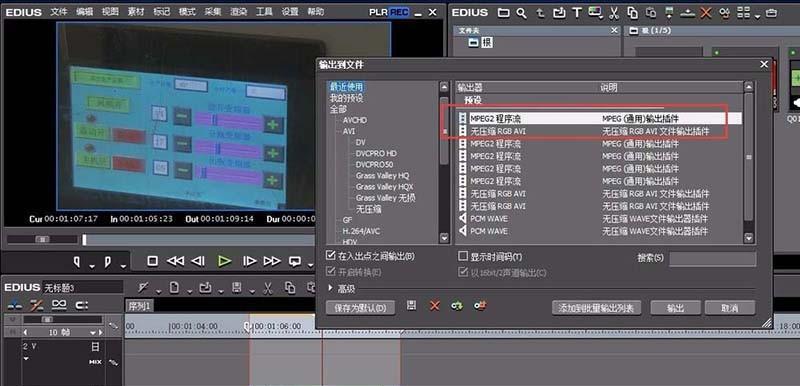Toggle 开启转换 checkbox
The width and height of the screenshot is (800, 386).
(x=330, y=272)
